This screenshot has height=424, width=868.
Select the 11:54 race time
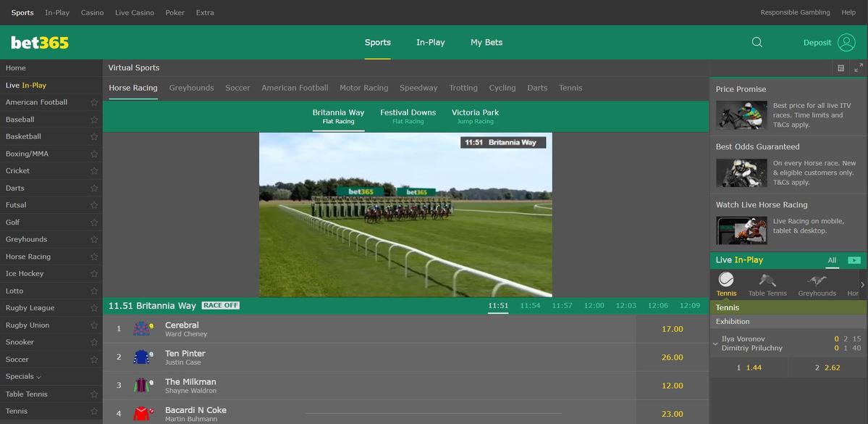pyautogui.click(x=530, y=305)
